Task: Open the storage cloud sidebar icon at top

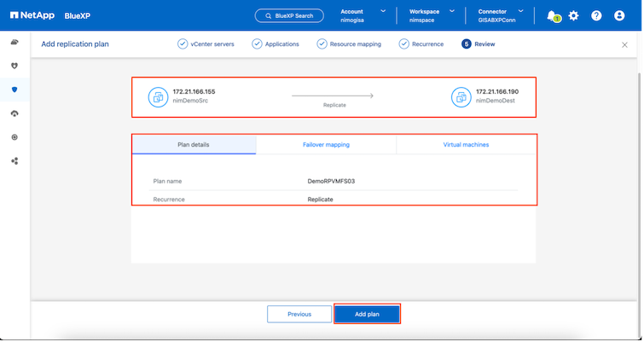Action: 15,42
